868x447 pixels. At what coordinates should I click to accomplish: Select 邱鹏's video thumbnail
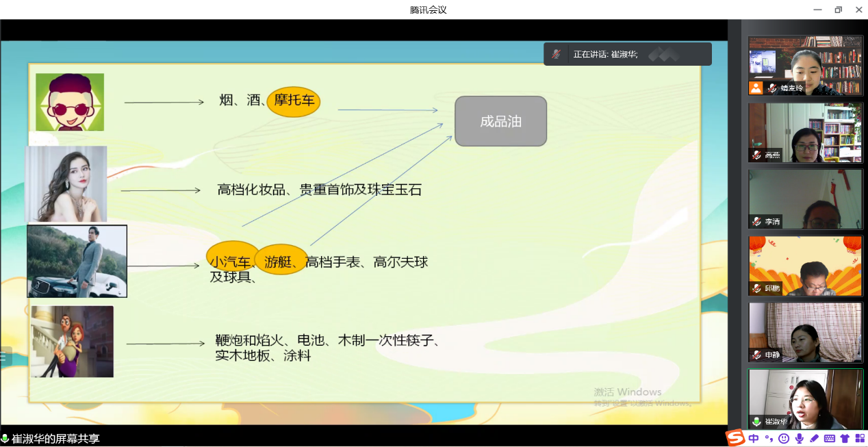point(805,266)
